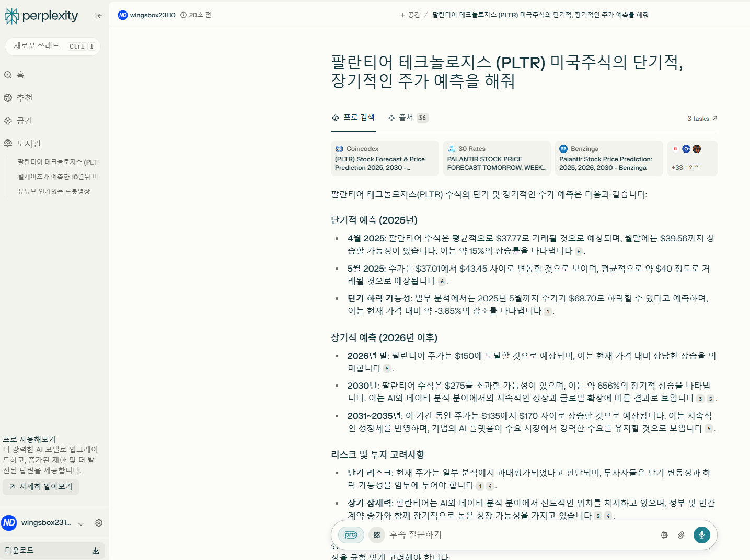The width and height of the screenshot is (750, 560).
Task: Attach a file with paperclip icon
Action: 681,535
